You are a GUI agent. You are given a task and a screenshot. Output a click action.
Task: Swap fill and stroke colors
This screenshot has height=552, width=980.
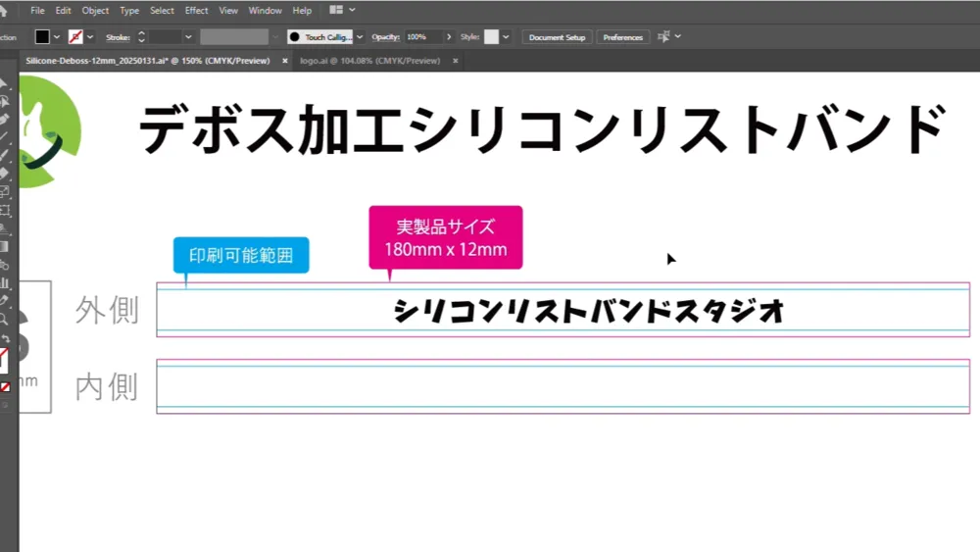[5, 338]
